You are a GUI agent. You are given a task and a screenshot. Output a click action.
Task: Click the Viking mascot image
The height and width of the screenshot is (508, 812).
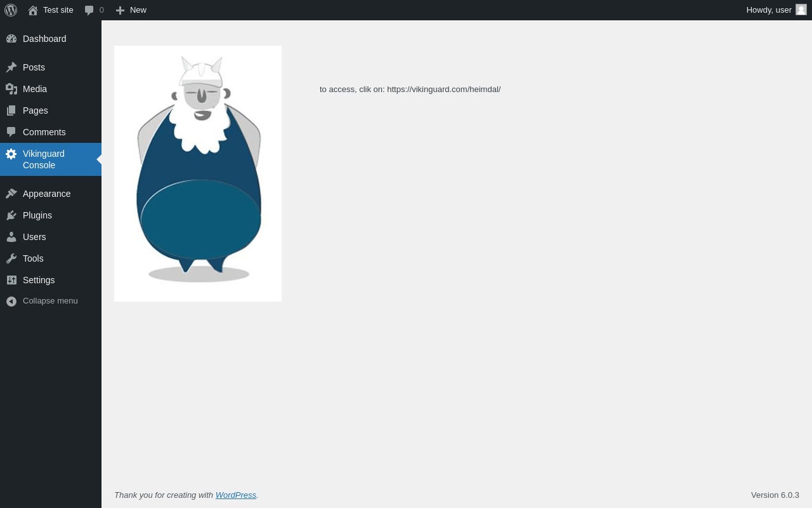tap(198, 173)
